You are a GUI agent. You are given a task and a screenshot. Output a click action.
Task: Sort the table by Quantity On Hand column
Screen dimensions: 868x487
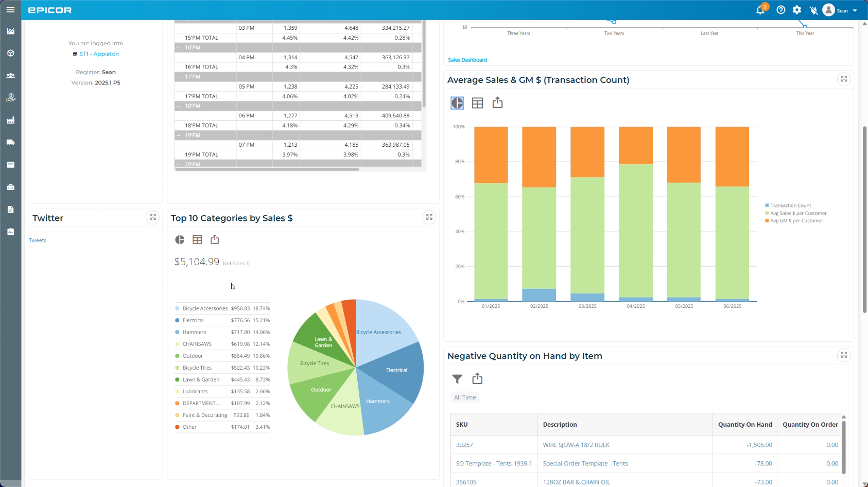[745, 424]
